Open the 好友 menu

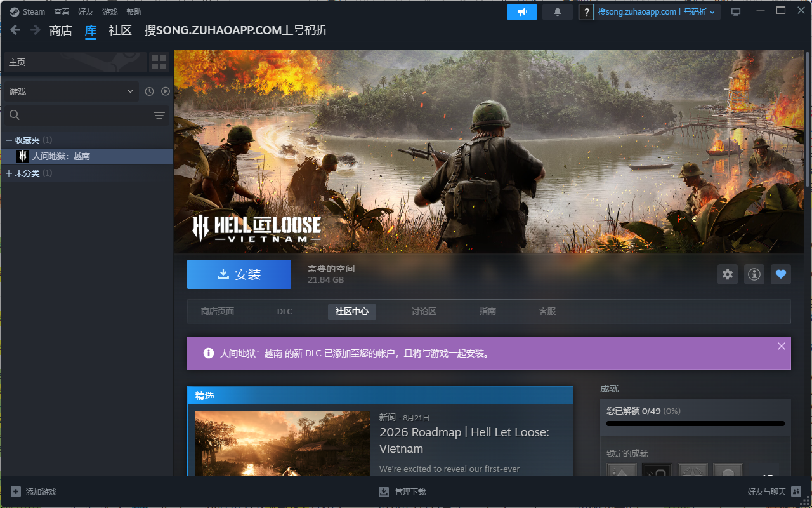86,12
